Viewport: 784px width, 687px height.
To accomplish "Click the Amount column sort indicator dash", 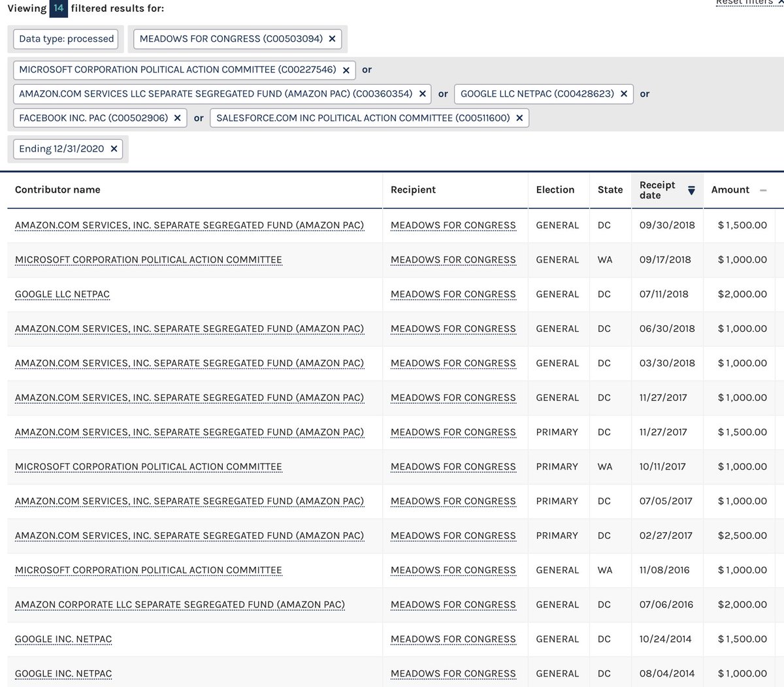I will click(x=763, y=190).
